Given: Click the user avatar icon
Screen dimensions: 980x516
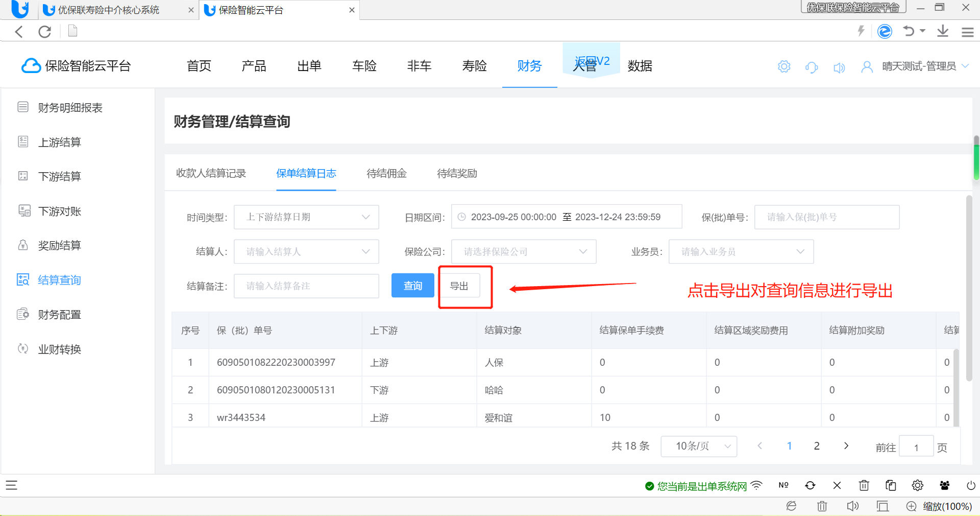Looking at the screenshot, I should [867, 67].
